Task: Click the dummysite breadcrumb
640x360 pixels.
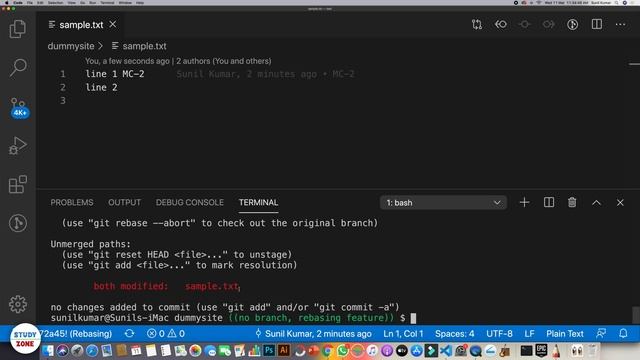Action: (x=71, y=46)
